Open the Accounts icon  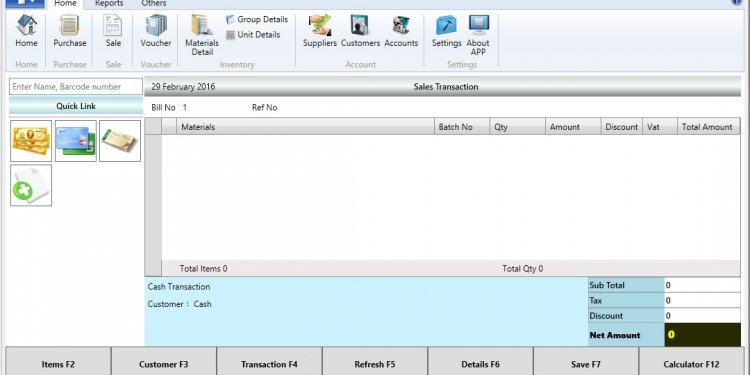point(401,31)
